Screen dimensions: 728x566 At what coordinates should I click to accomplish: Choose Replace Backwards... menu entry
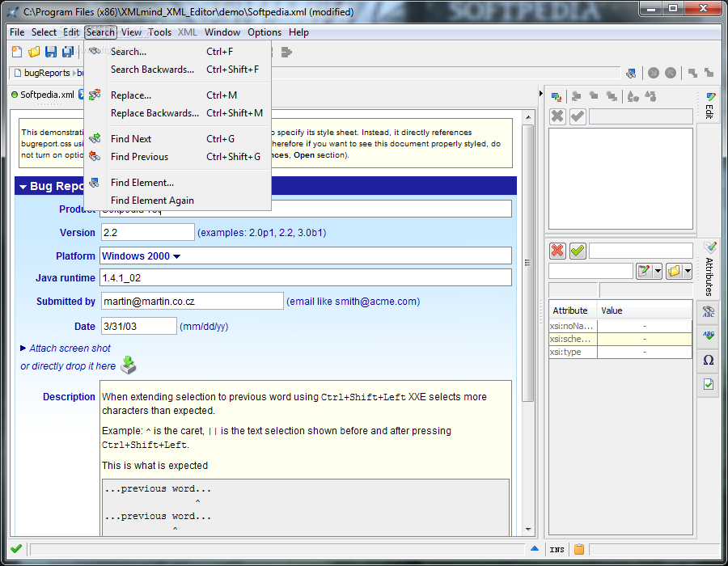178,113
